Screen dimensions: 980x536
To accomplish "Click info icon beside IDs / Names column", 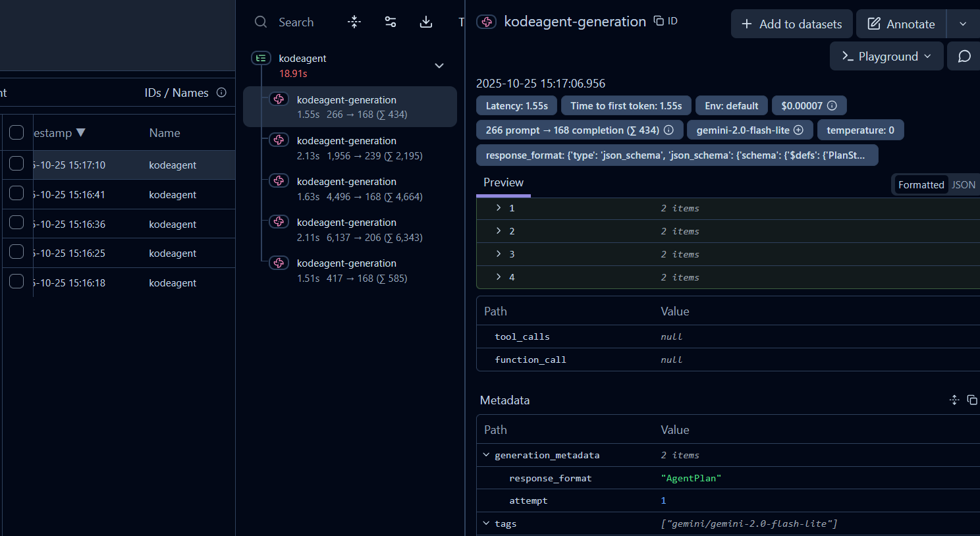I will click(221, 93).
